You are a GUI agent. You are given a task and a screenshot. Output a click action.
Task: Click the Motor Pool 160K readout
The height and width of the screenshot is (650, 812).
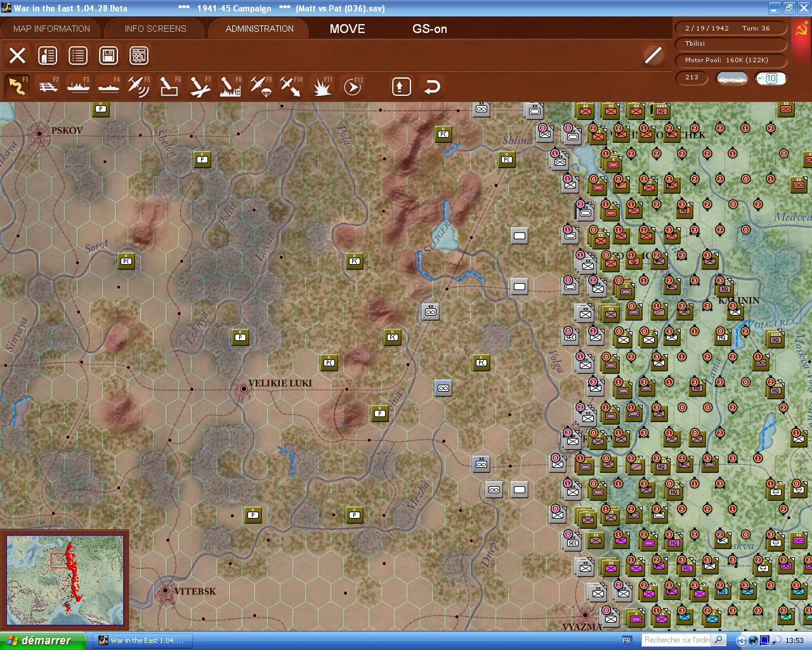pyautogui.click(x=732, y=60)
